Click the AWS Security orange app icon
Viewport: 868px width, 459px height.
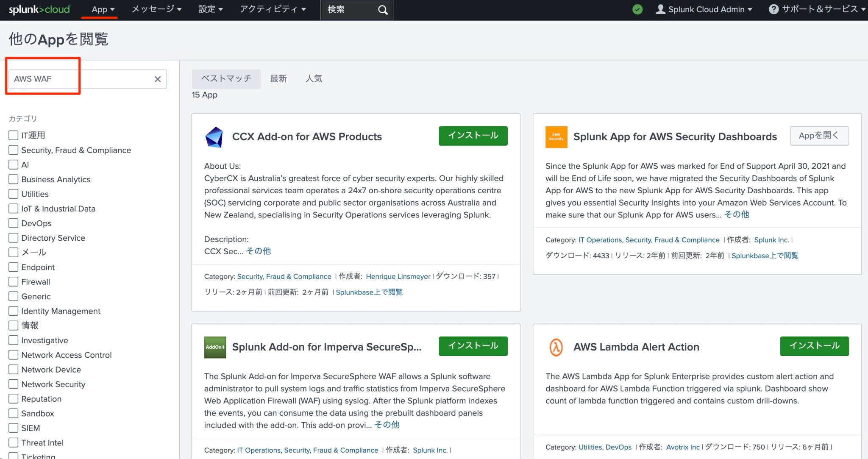coord(556,136)
